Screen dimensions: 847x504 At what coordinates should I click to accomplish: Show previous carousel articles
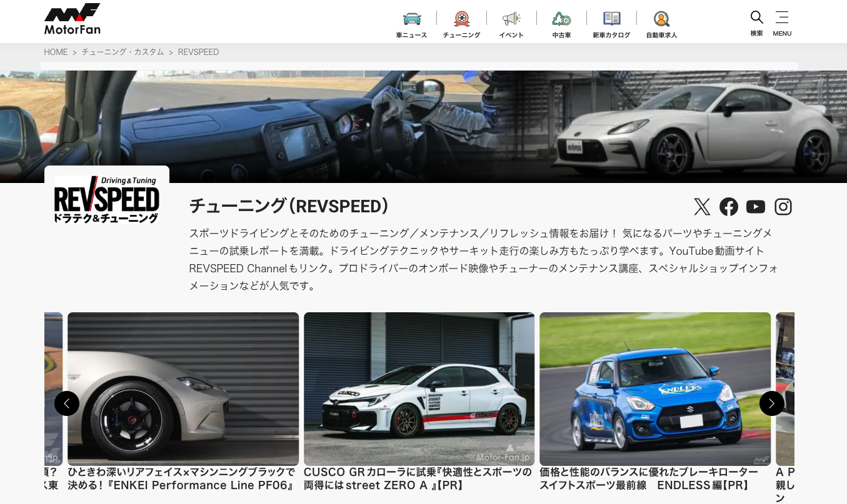point(67,403)
